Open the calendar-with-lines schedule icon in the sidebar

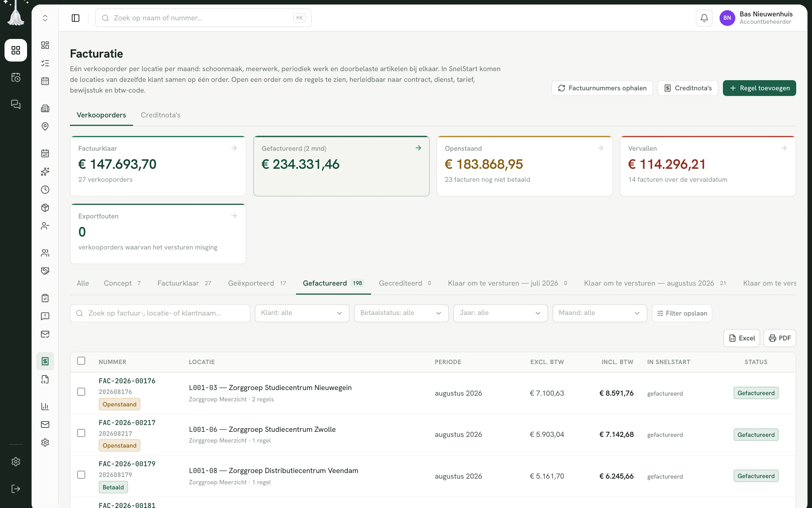click(45, 154)
